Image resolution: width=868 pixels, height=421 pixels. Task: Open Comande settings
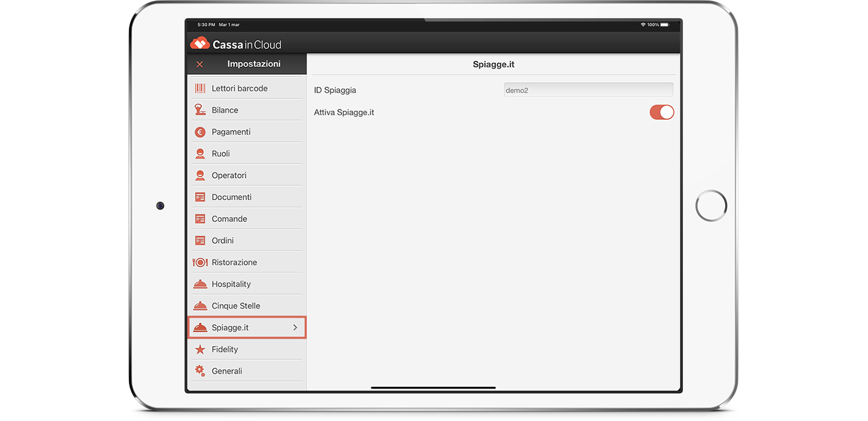pyautogui.click(x=247, y=219)
